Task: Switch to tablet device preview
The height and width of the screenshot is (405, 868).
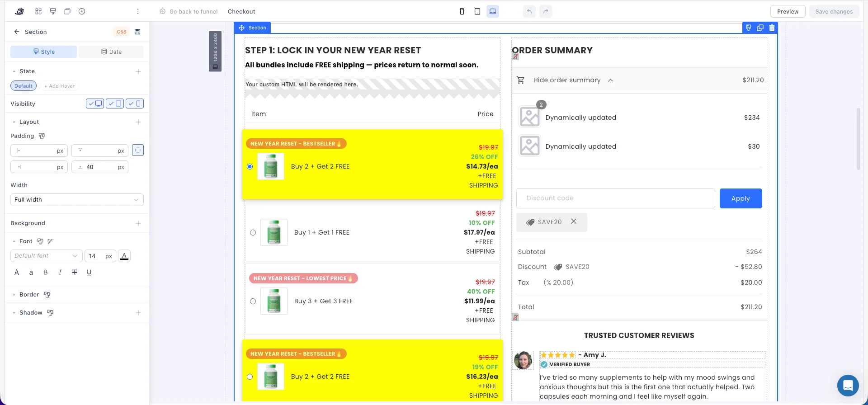Action: click(477, 11)
